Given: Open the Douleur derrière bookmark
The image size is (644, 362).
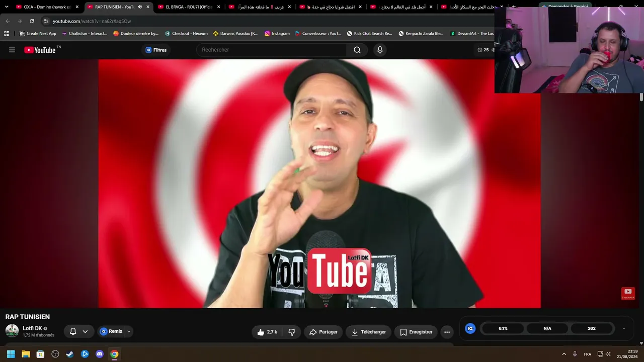Looking at the screenshot, I should click(x=136, y=34).
